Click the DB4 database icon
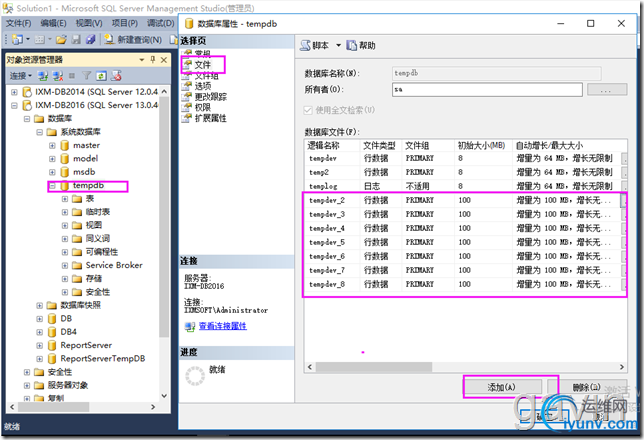The height and width of the screenshot is (440, 644). [52, 332]
